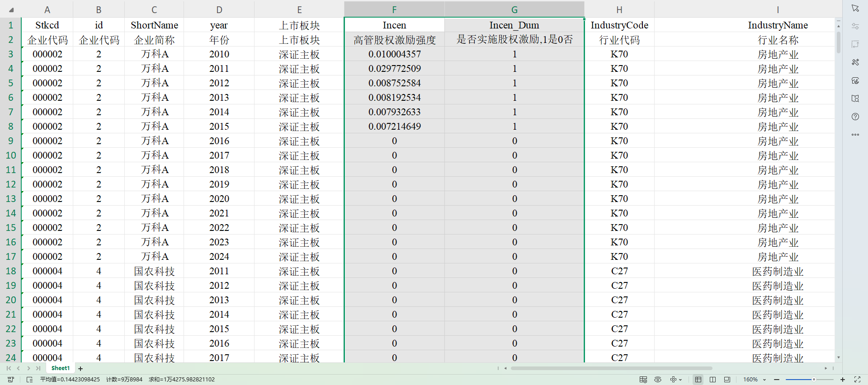Switch to normal view mode

point(698,380)
